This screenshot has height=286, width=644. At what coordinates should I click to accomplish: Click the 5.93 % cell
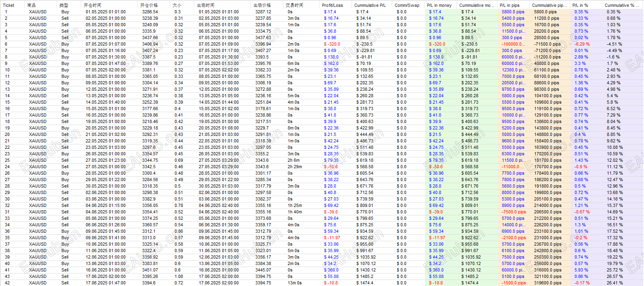581,270
